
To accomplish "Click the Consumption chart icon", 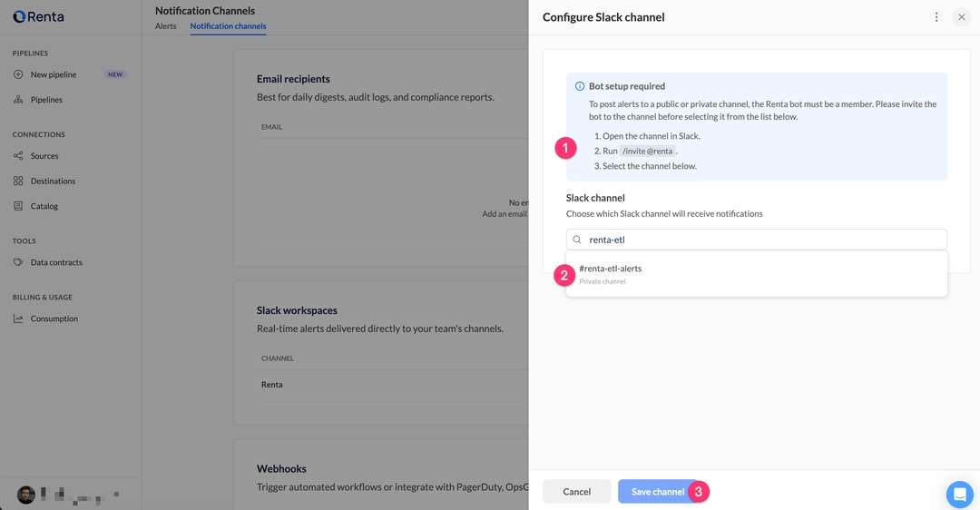I will pyautogui.click(x=18, y=319).
